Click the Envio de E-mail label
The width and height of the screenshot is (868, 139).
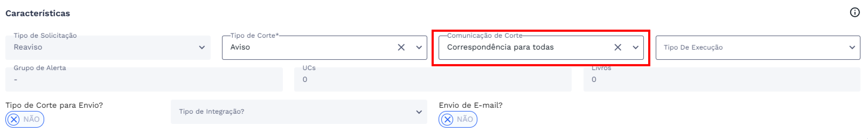[x=470, y=105]
